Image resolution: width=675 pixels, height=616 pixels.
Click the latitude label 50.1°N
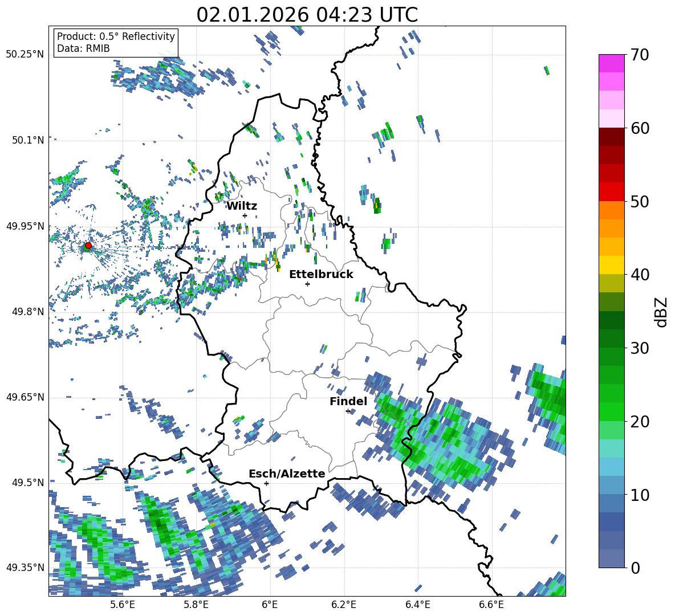[x=27, y=140]
